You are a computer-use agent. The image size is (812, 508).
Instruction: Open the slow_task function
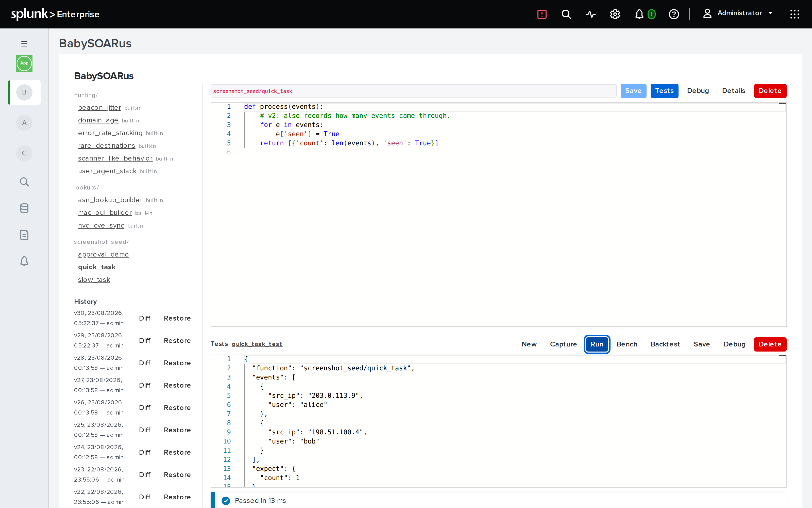94,280
